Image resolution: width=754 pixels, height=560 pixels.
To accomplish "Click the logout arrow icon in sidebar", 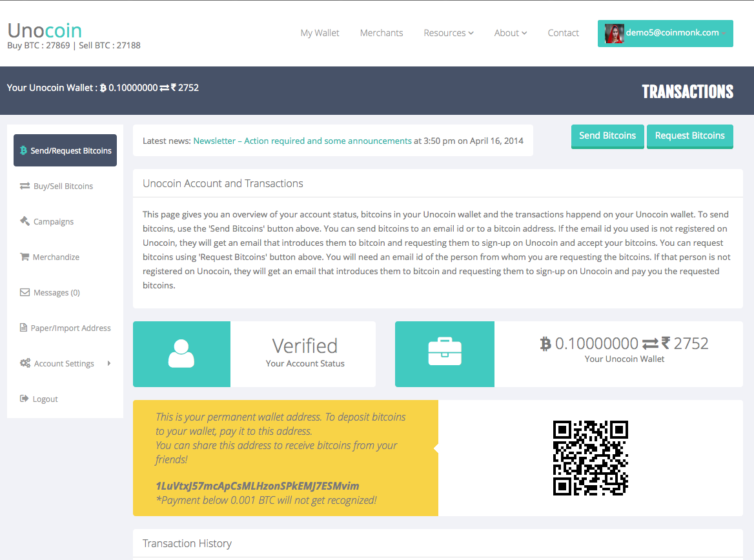I will tap(25, 399).
